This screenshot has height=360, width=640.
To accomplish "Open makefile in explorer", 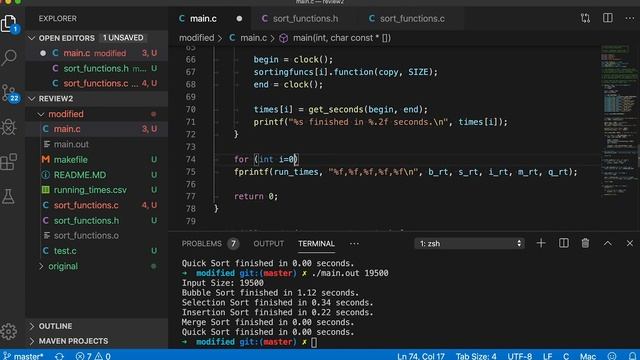I will [x=96, y=160].
